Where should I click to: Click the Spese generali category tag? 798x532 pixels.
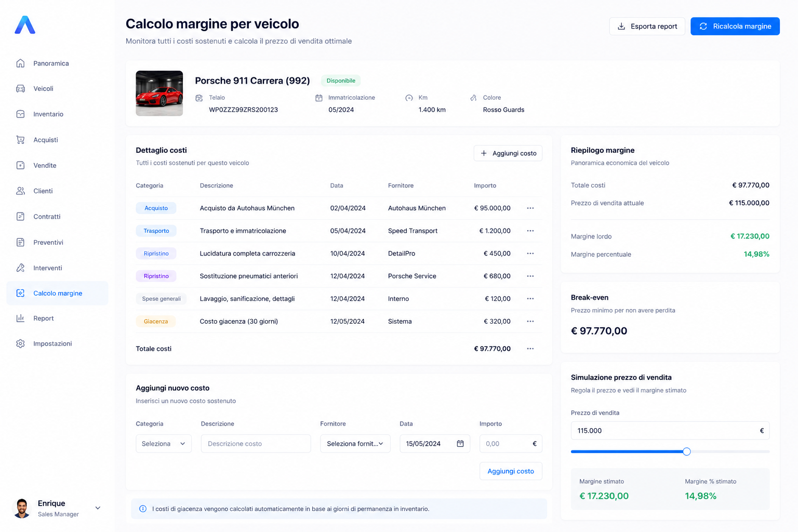(x=161, y=299)
